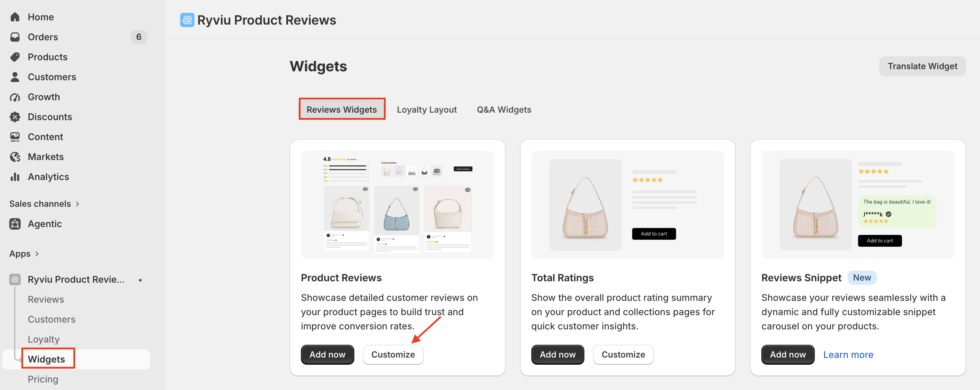Click the Translate Widget button
The image size is (980, 390).
[x=922, y=66]
